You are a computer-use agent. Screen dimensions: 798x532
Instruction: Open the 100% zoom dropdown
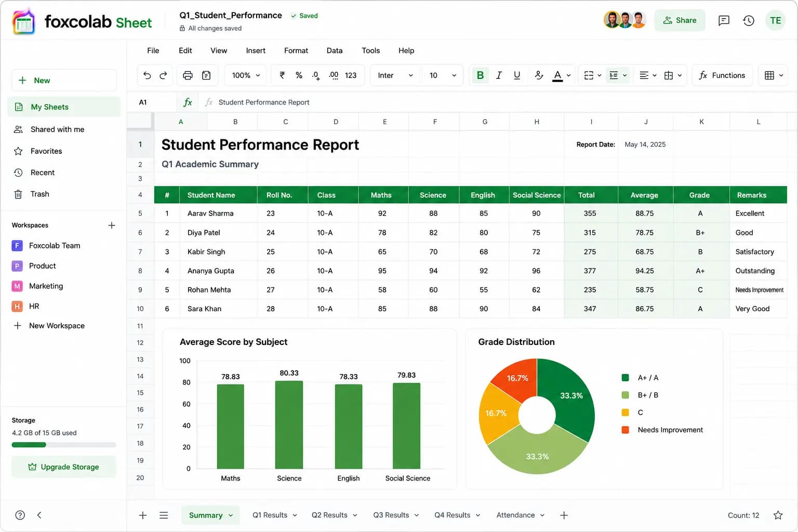tap(246, 75)
